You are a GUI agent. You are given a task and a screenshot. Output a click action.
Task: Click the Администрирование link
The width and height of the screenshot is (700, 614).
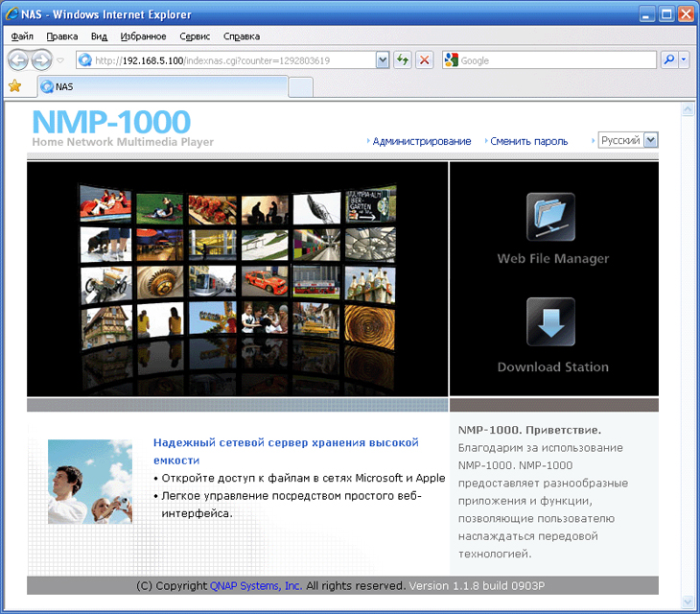421,141
